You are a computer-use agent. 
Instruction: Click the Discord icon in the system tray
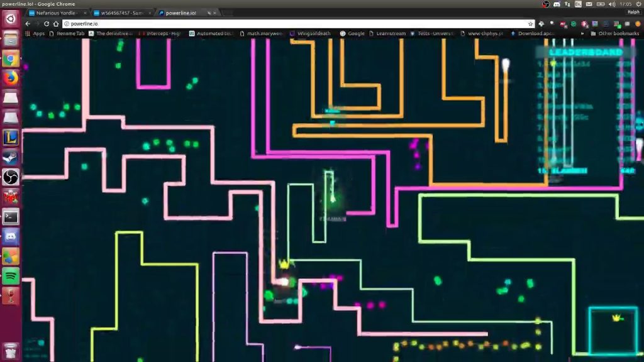pyautogui.click(x=557, y=4)
